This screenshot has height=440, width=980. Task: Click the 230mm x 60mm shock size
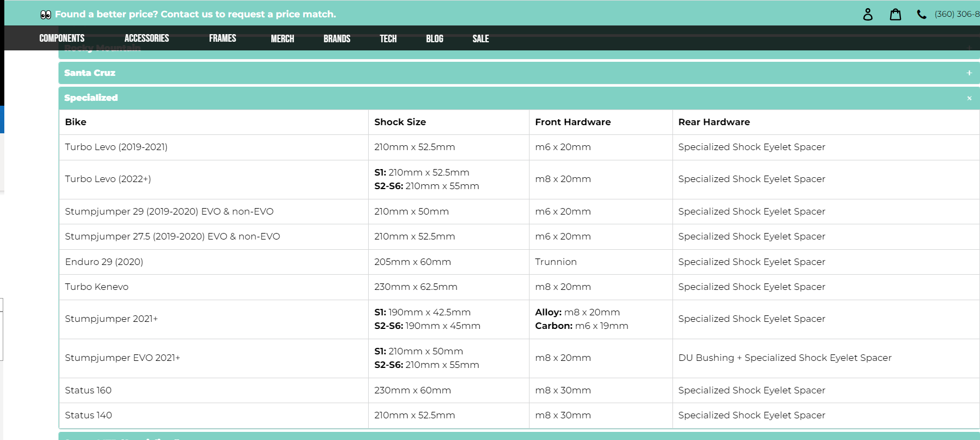(x=413, y=390)
